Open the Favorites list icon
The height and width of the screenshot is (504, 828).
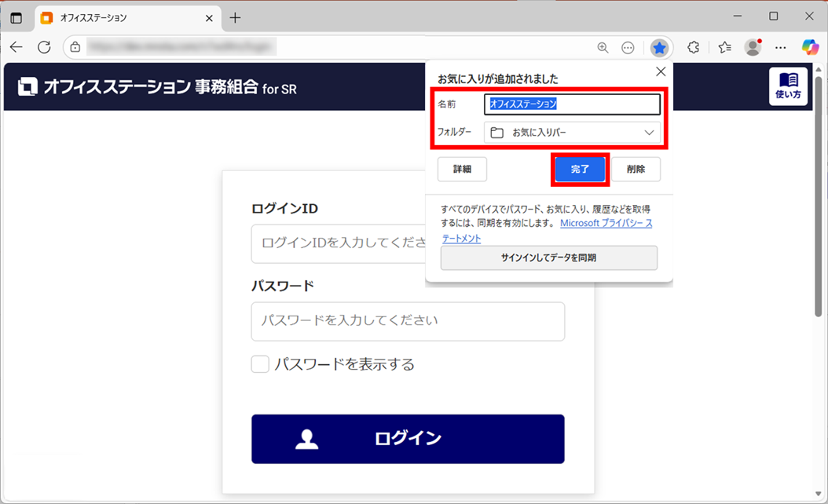point(724,48)
